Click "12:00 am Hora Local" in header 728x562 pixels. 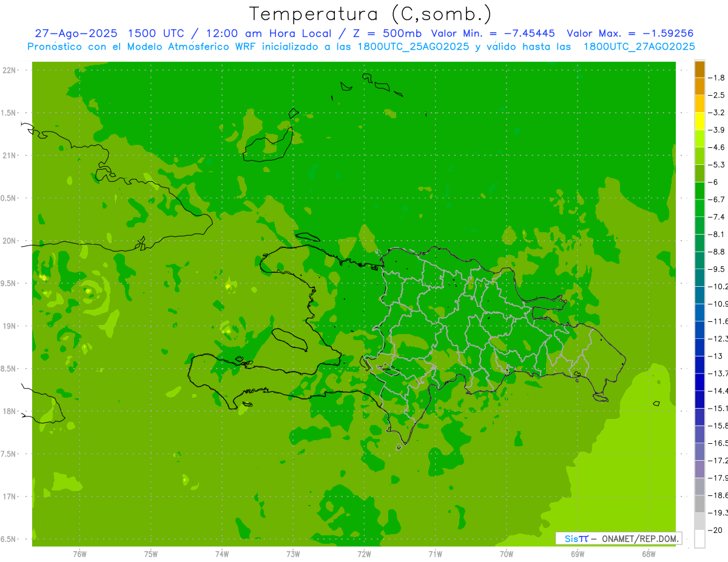pyautogui.click(x=268, y=33)
